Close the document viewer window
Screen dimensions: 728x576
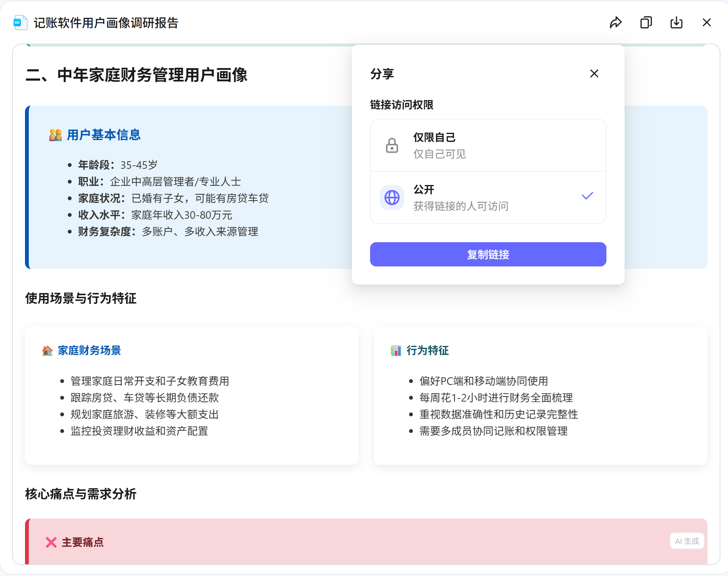click(706, 22)
